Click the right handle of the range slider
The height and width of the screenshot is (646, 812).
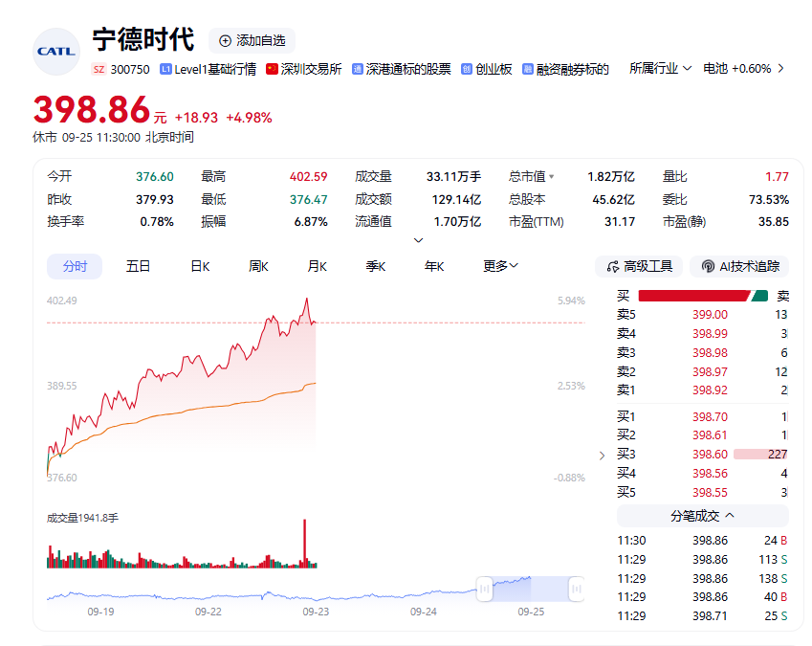tap(577, 589)
